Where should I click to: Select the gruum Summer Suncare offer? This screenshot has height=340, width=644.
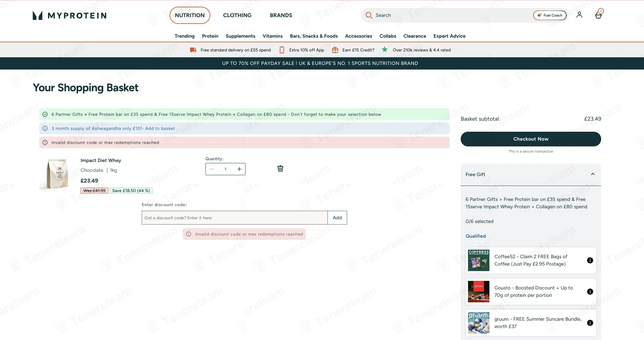(531, 323)
